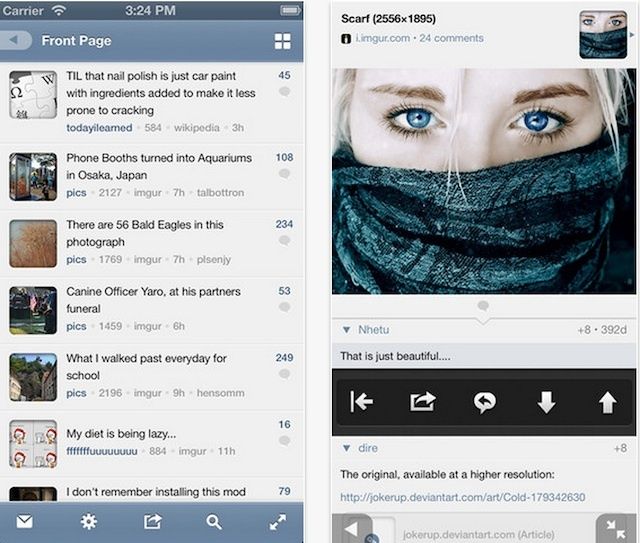Tap the share icon in bottom toolbar
The image size is (640, 543).
coord(152,521)
